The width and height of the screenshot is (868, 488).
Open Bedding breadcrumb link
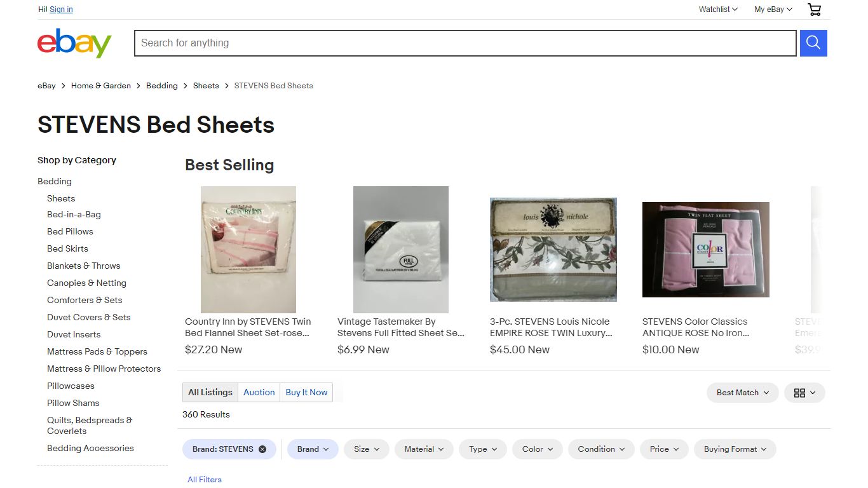(x=162, y=86)
